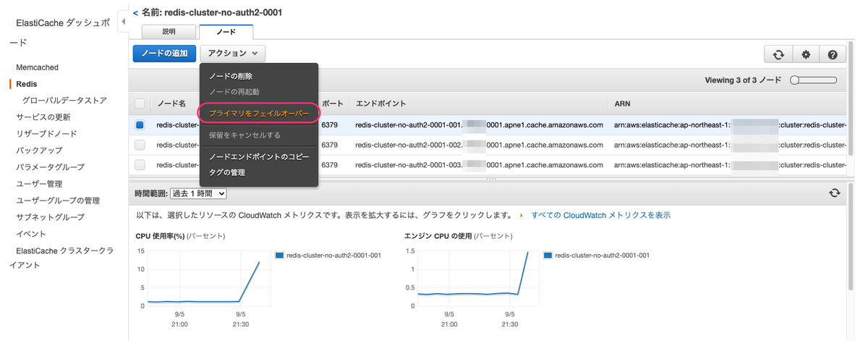Open the アクション dropdown
Viewport: 868px width, 341px height.
(x=233, y=54)
